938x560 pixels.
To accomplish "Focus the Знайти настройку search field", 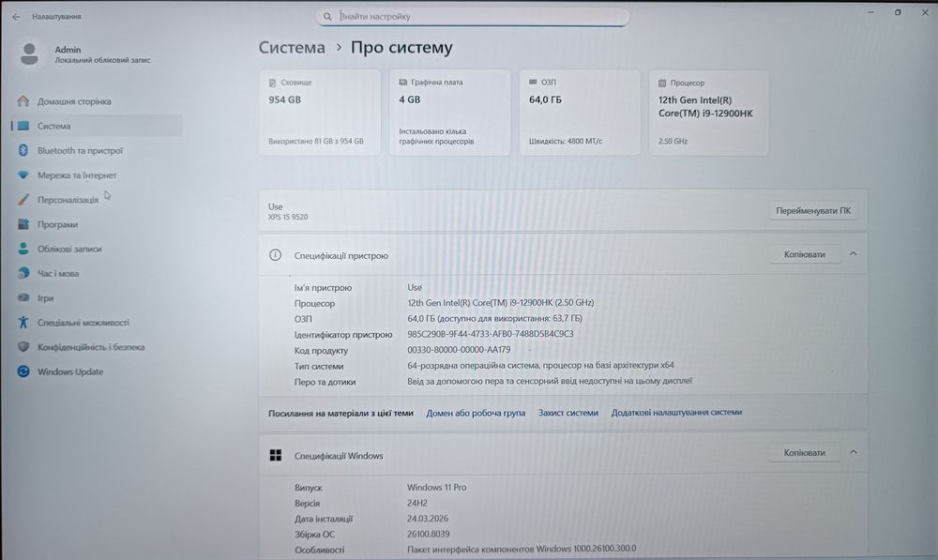I will [x=473, y=17].
